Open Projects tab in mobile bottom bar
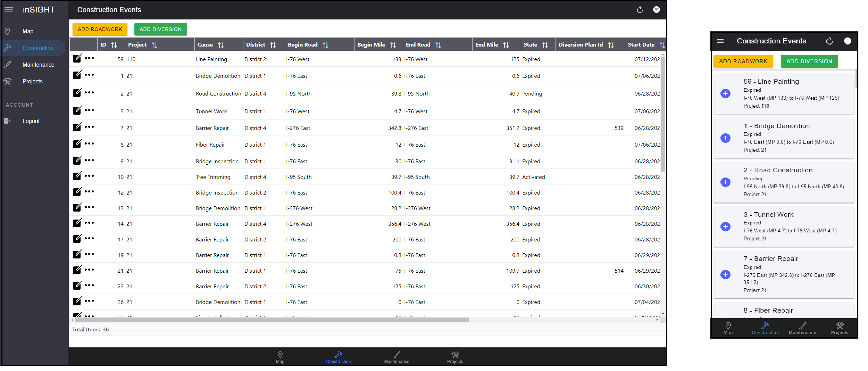868x371 pixels. tap(839, 328)
